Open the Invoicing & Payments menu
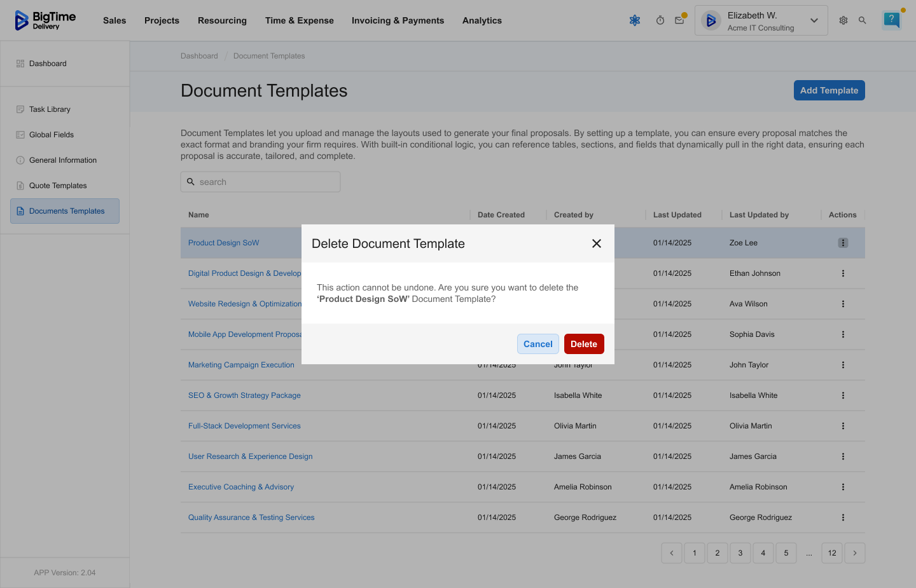Viewport: 916px width, 588px height. [398, 20]
